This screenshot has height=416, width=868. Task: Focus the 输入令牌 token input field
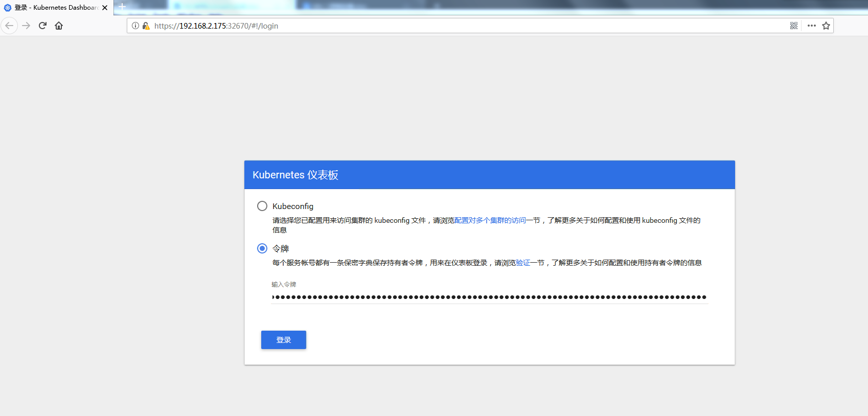pyautogui.click(x=490, y=297)
